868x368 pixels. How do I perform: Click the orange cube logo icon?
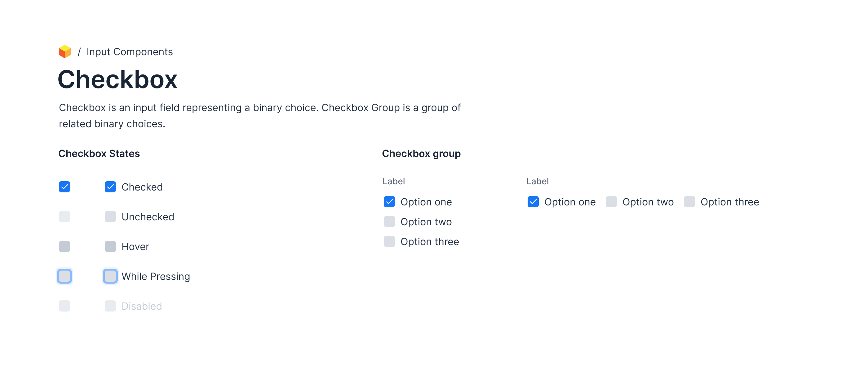pos(65,52)
